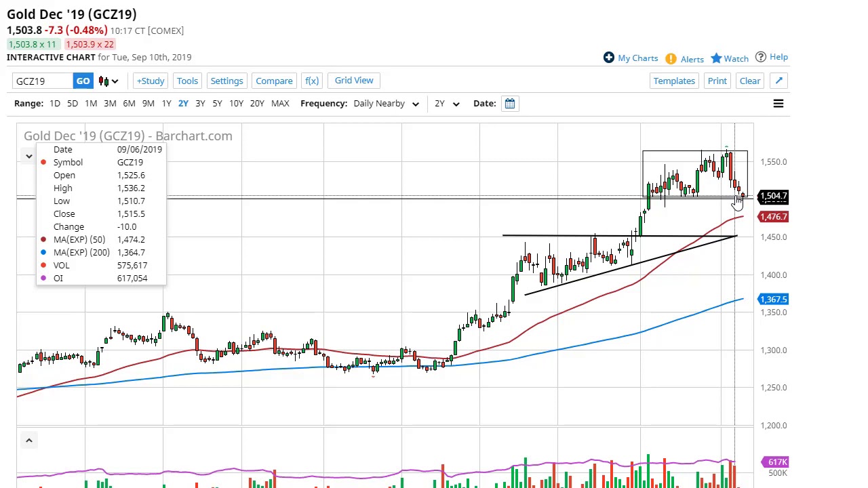Open the Help link

(778, 57)
